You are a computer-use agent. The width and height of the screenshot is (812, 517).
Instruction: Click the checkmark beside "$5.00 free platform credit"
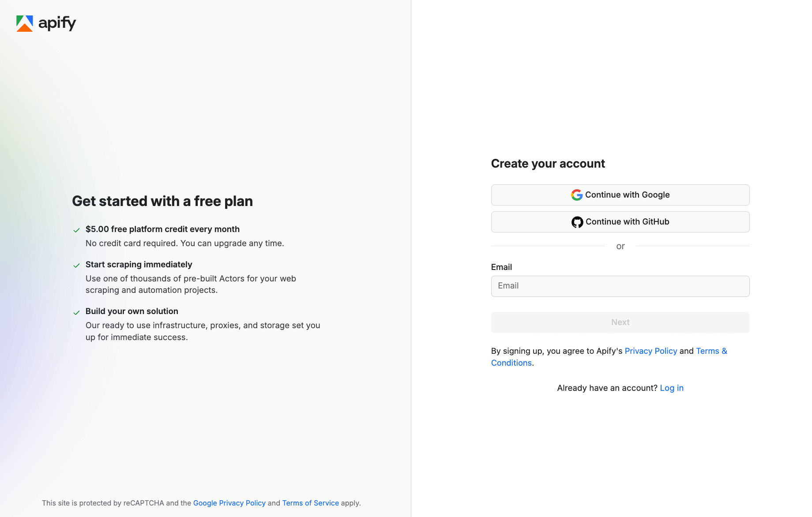coord(77,230)
